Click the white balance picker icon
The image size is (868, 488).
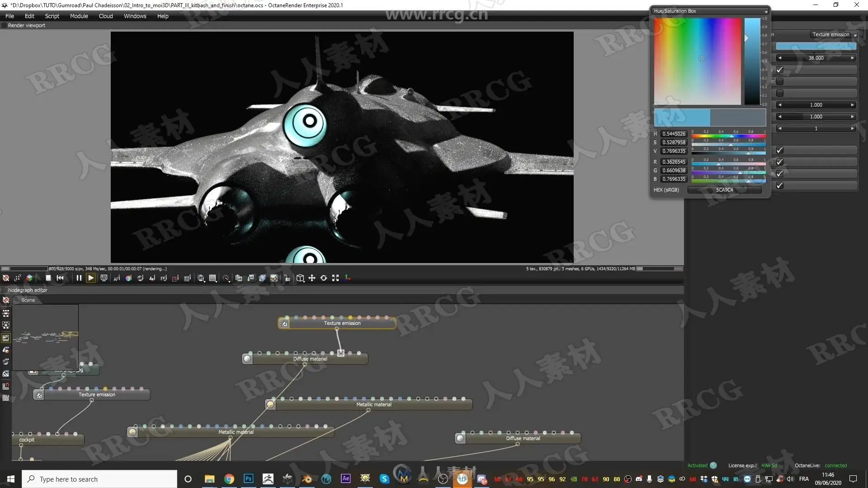point(128,278)
